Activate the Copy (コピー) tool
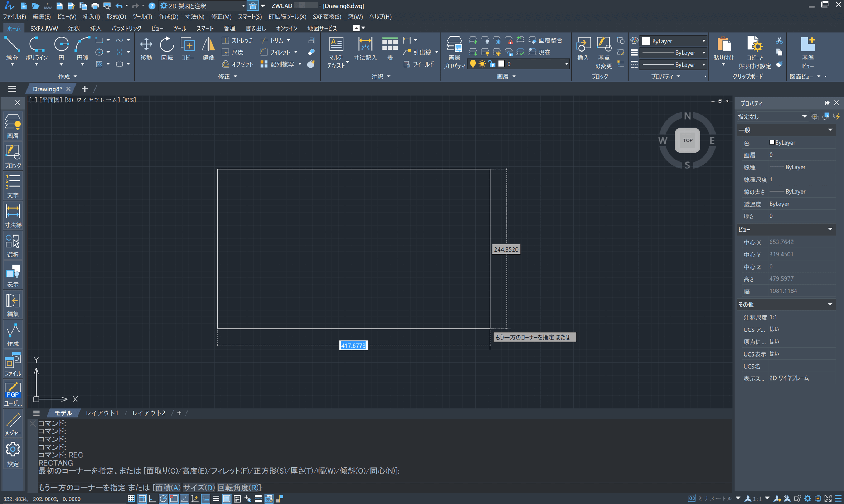Image resolution: width=844 pixels, height=504 pixels. click(188, 49)
